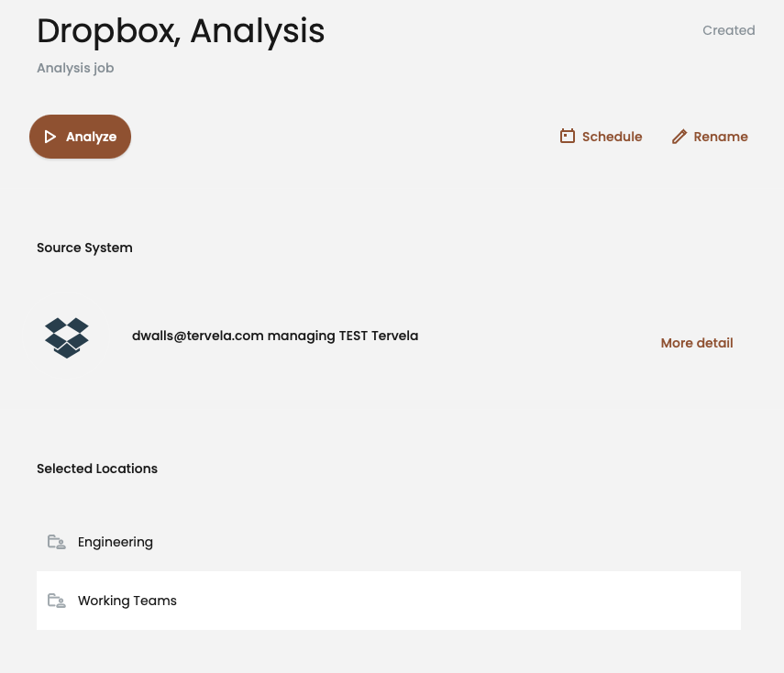Click the Source System heading

tap(84, 248)
